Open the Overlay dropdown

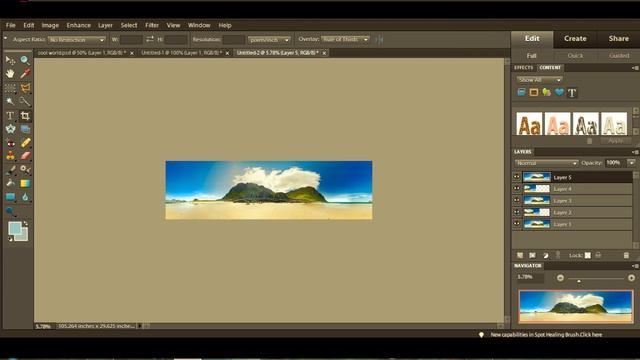[345, 39]
